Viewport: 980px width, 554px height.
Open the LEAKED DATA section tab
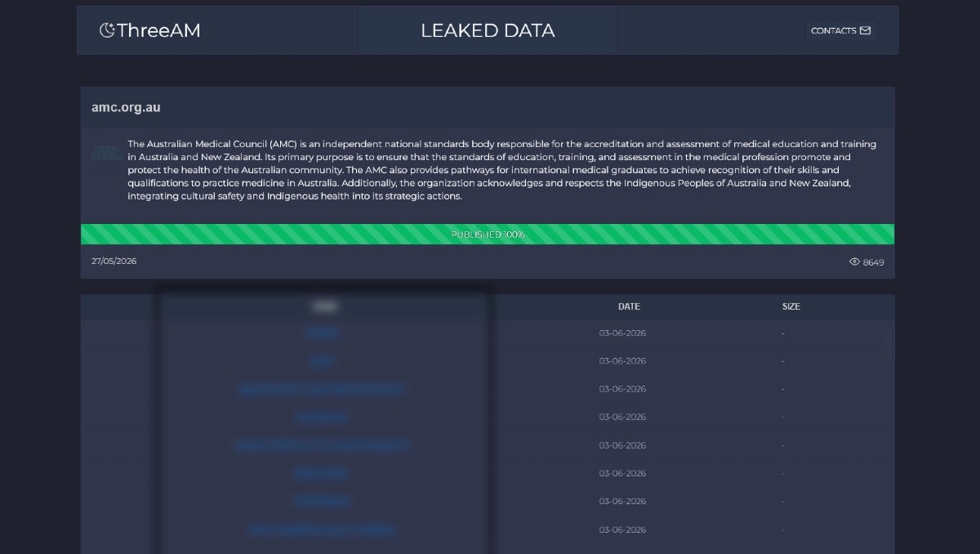click(x=488, y=30)
